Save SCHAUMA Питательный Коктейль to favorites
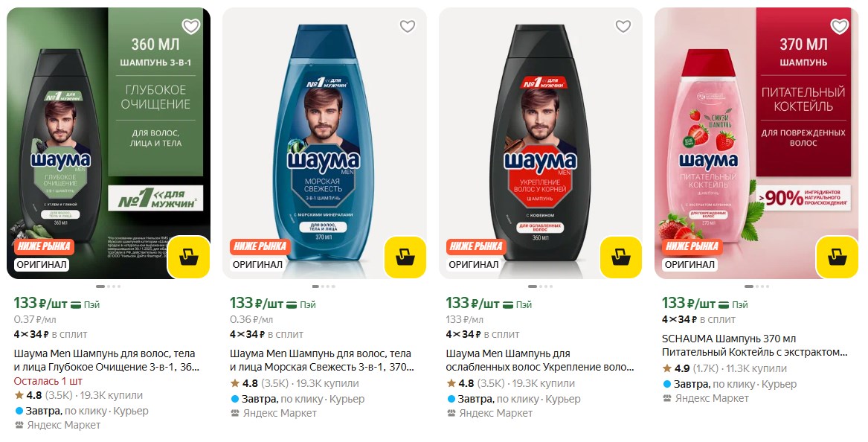Image resolution: width=868 pixels, height=442 pixels. (839, 27)
